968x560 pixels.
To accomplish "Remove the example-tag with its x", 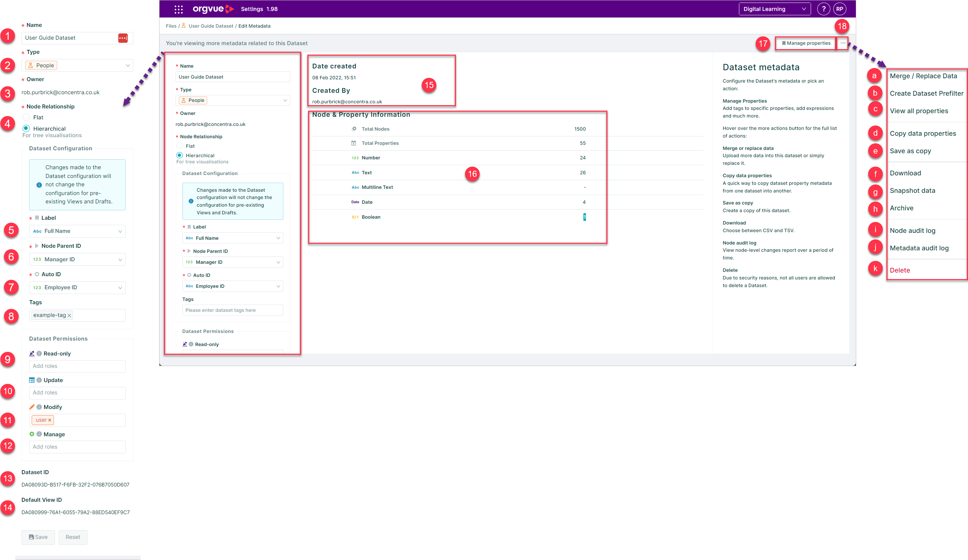I will click(69, 315).
